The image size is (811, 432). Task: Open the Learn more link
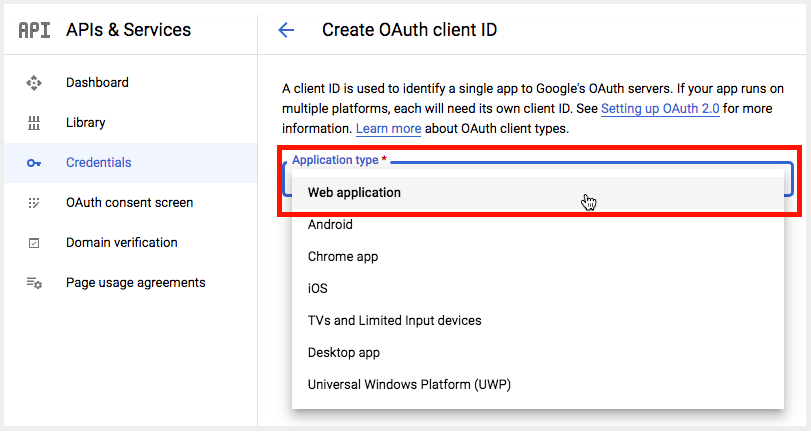tap(388, 129)
